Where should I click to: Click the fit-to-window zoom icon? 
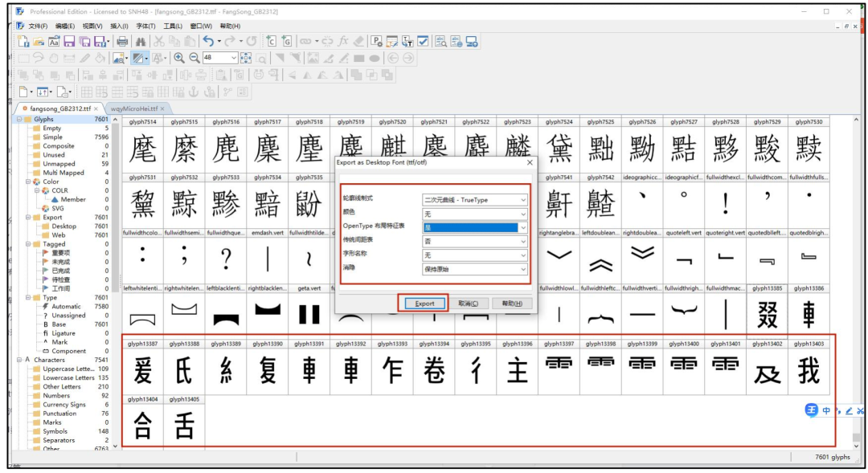[x=246, y=58]
